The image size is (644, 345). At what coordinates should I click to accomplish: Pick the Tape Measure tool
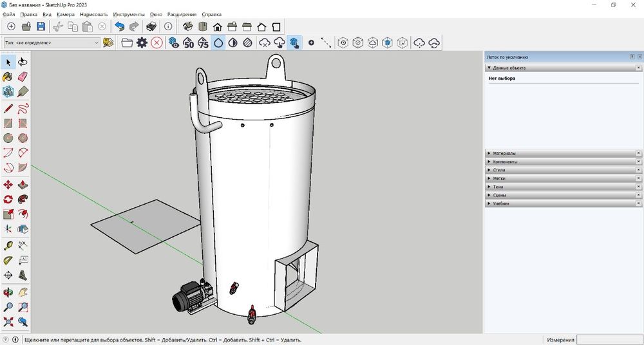pos(8,246)
